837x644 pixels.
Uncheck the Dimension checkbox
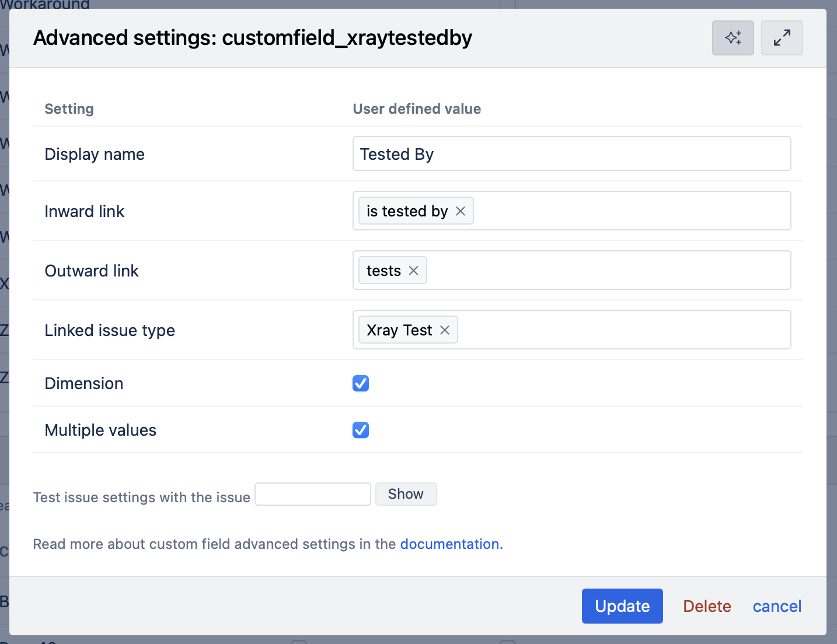click(x=361, y=383)
